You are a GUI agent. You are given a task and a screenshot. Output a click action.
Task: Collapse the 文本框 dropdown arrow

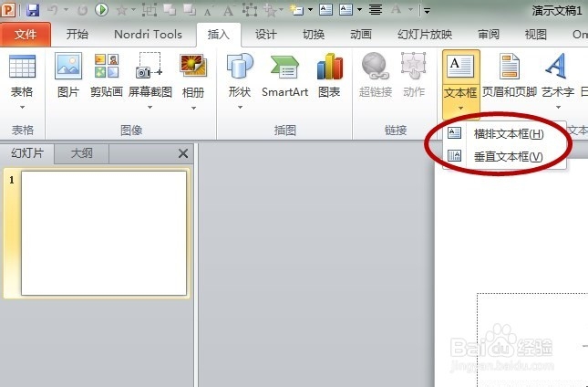461,109
